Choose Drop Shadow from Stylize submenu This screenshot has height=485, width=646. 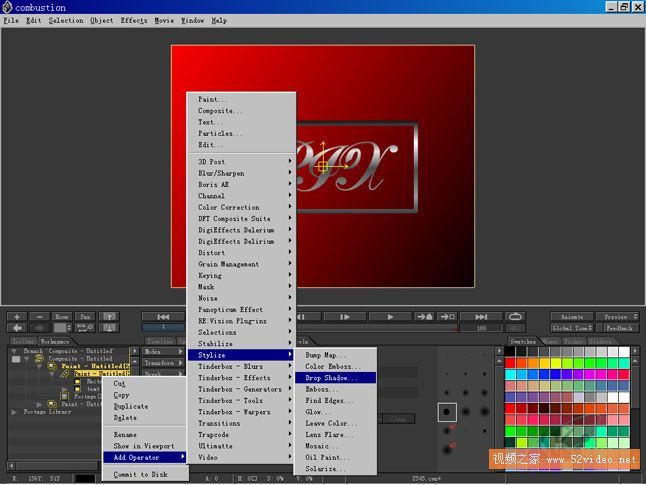tap(335, 377)
